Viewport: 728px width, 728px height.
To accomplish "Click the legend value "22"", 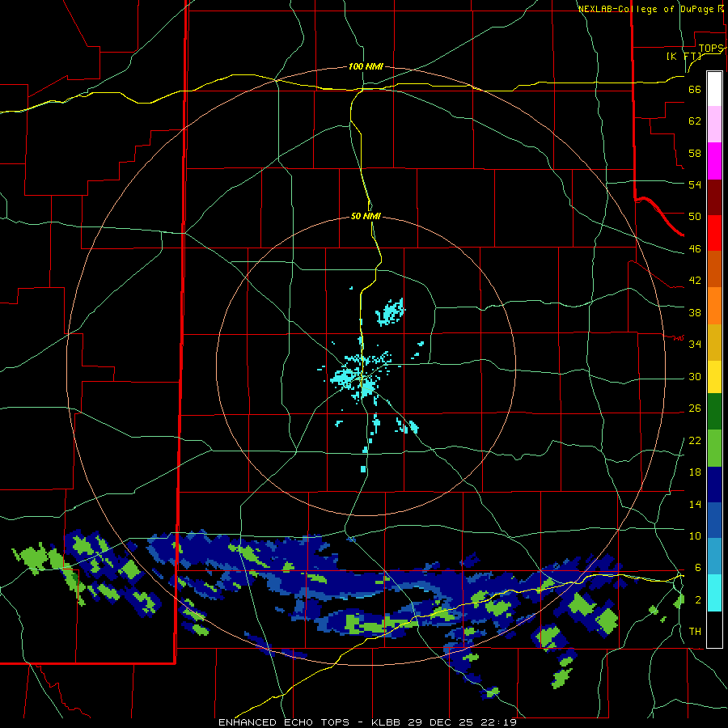I will point(695,440).
